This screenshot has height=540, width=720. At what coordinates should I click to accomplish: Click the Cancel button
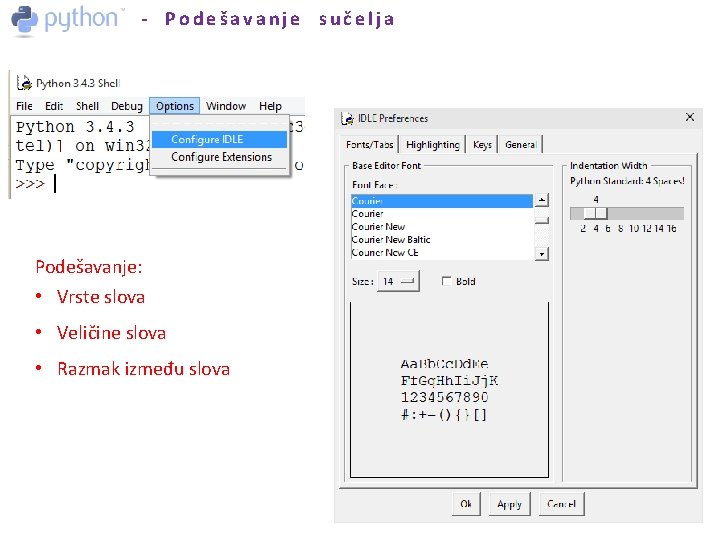pos(561,504)
